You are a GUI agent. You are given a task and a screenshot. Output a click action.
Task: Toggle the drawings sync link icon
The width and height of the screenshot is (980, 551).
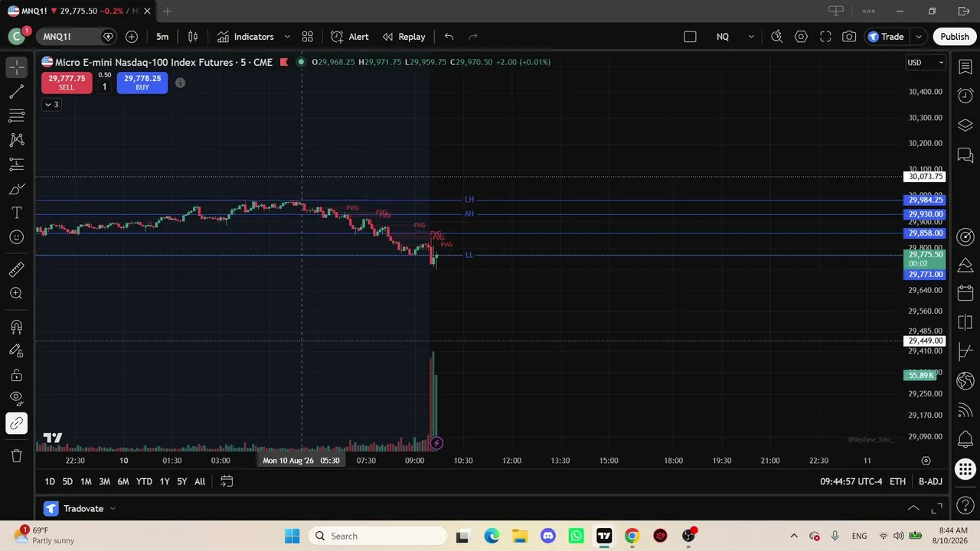coord(17,423)
